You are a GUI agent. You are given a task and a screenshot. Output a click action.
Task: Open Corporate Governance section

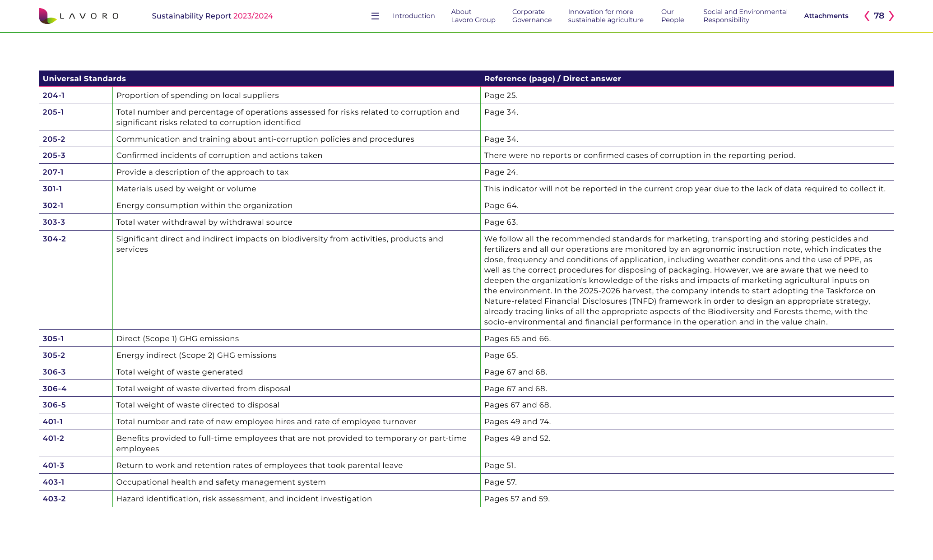pos(532,16)
